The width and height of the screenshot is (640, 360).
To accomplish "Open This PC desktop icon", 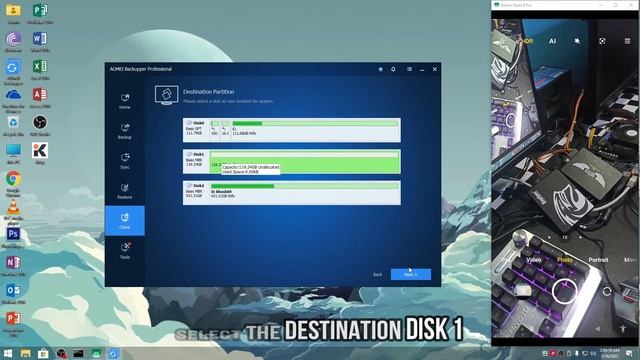I will pos(13,153).
